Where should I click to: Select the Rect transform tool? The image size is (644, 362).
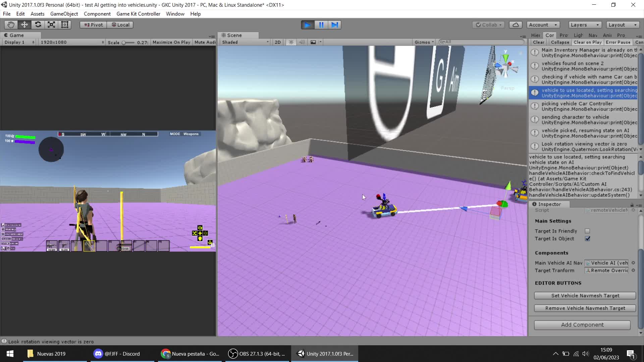[65, 25]
